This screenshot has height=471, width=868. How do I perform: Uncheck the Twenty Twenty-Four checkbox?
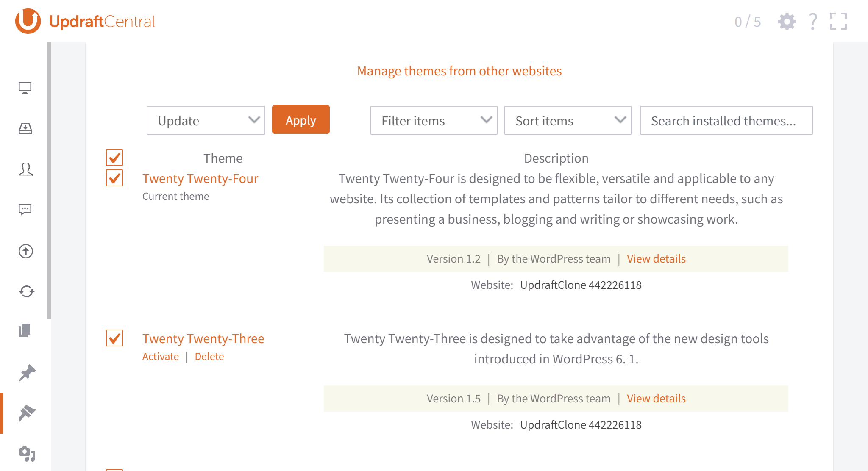pyautogui.click(x=114, y=178)
